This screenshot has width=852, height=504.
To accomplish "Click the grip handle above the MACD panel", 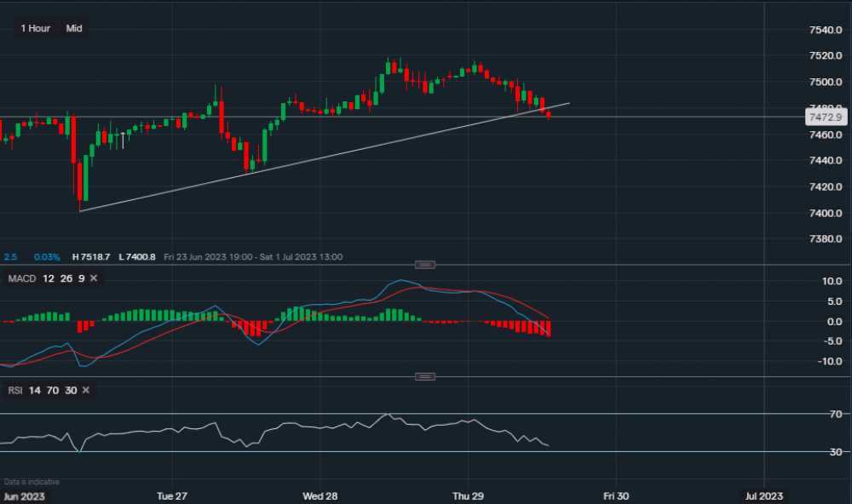I will pyautogui.click(x=424, y=265).
